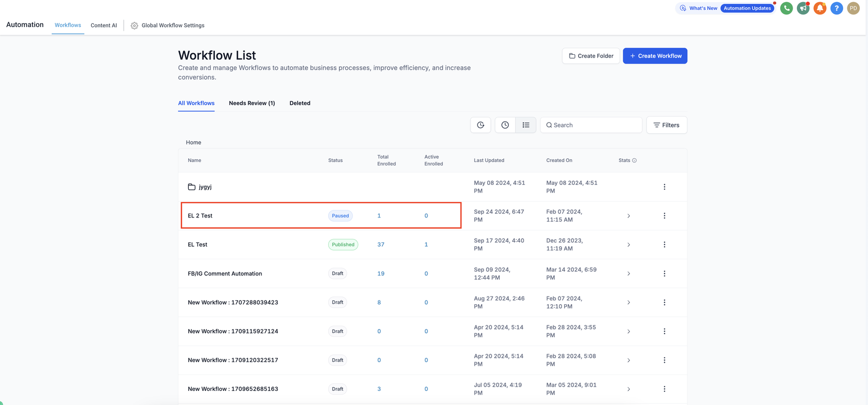Click the green phone dialer icon
868x405 pixels.
click(786, 8)
